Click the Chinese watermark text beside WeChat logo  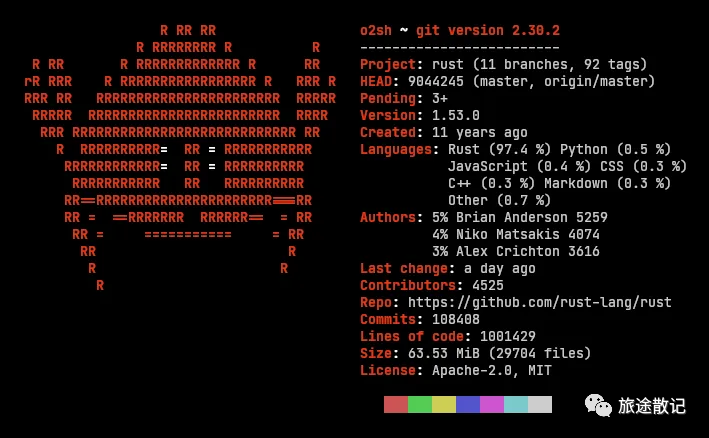(652, 406)
